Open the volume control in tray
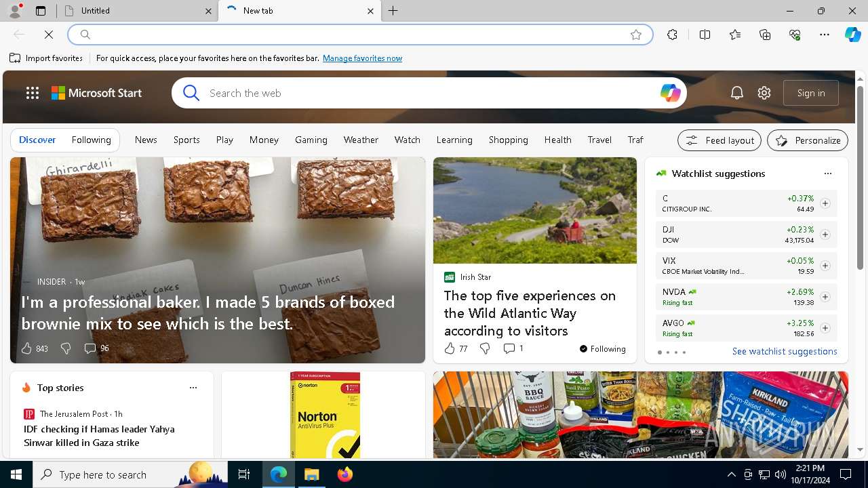The image size is (868, 488). 781,474
